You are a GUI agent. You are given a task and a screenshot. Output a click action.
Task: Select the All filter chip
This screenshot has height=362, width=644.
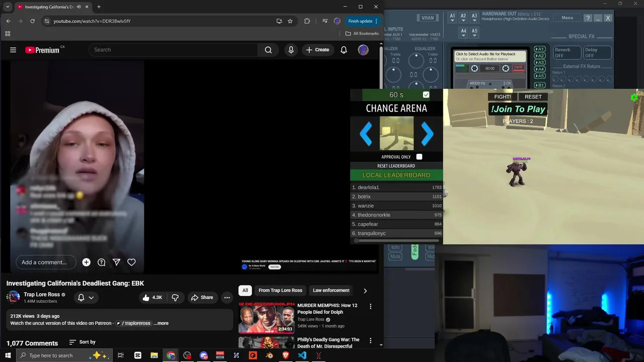pos(245,290)
